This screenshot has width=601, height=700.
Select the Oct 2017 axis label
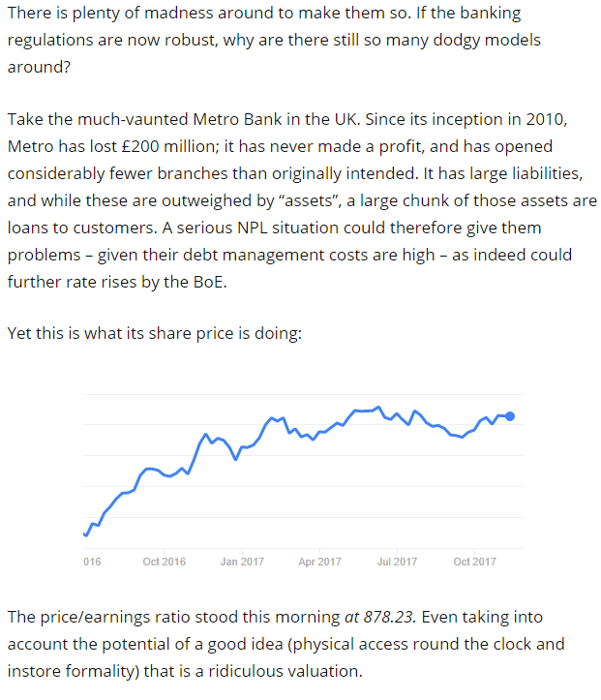click(x=474, y=562)
